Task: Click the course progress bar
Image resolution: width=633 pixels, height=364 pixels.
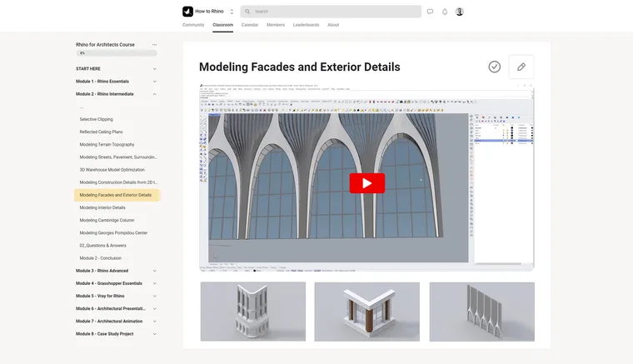Action: coord(117,52)
